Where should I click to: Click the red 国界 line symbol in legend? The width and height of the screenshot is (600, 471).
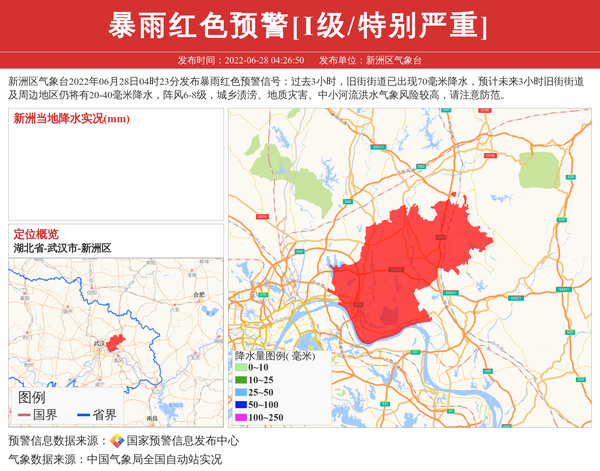[x=23, y=415]
